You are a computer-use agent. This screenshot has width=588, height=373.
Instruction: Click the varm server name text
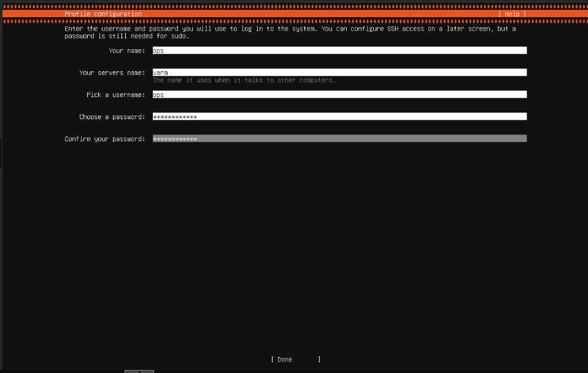click(x=161, y=72)
